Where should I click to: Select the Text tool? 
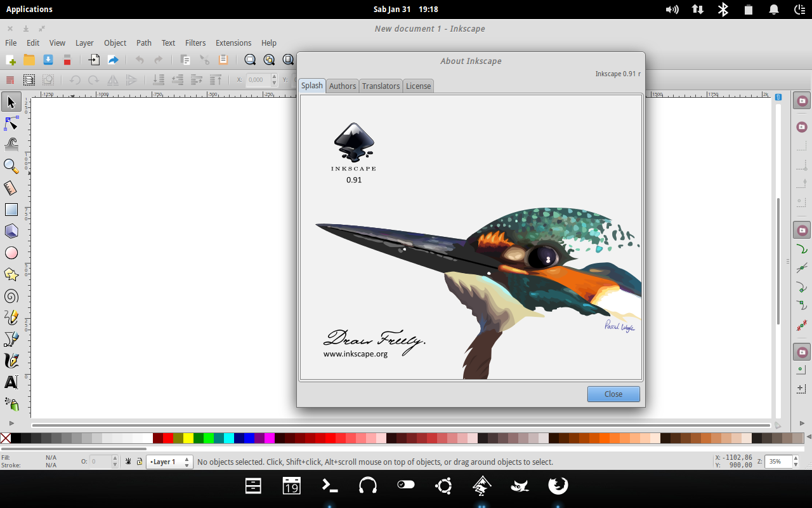pyautogui.click(x=11, y=382)
